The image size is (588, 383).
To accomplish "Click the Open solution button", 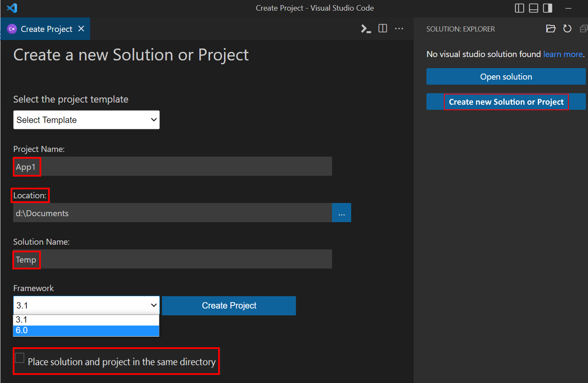I will tap(506, 76).
